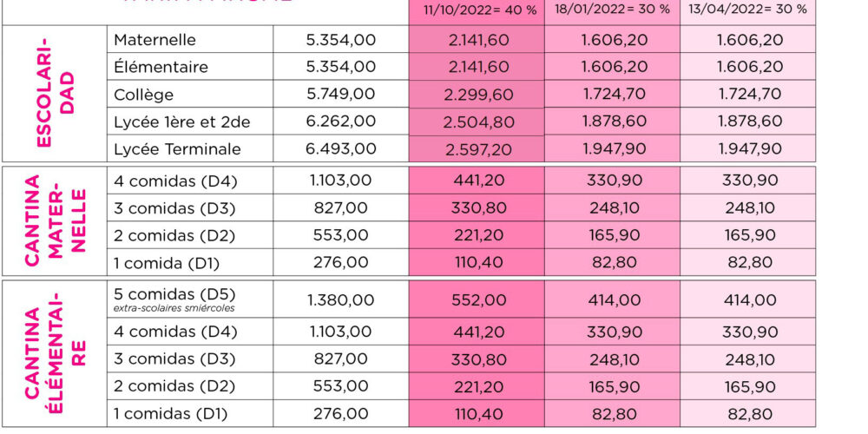
Task: Click the ESCOLARIDAD section label
Action: point(55,94)
